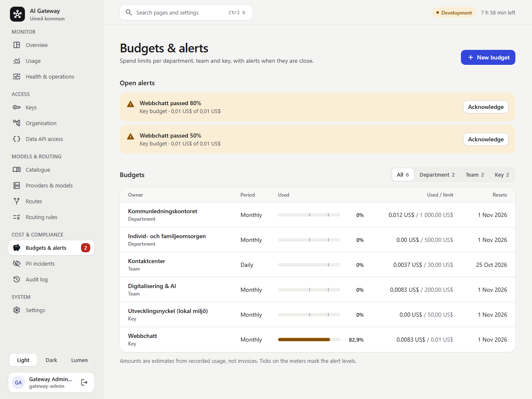Show All 6 budgets filter

coord(403,175)
